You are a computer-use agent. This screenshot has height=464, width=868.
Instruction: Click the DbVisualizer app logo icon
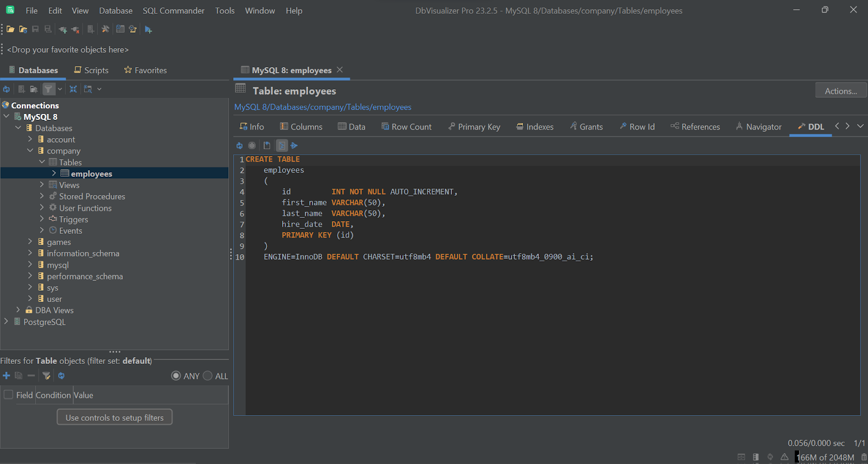[x=10, y=10]
